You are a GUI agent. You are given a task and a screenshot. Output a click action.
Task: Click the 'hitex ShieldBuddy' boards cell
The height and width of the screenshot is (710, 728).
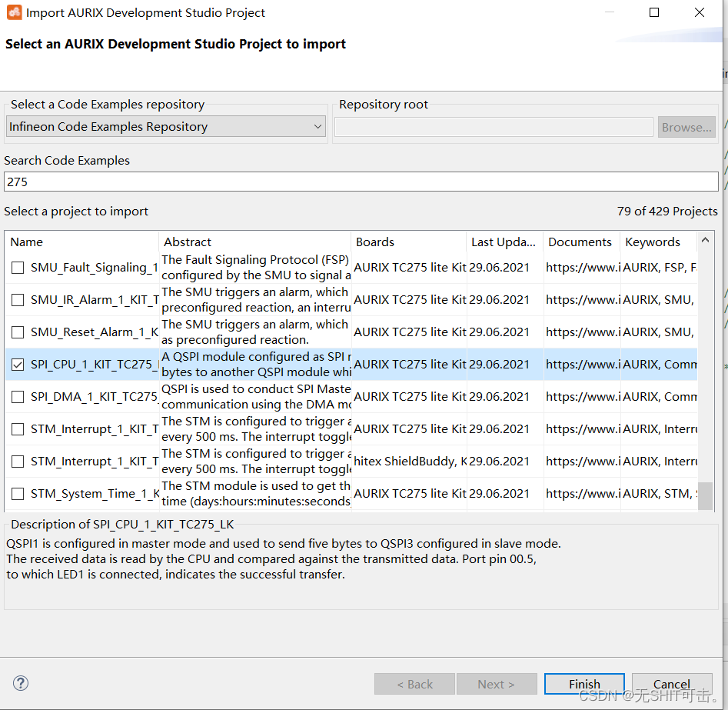[x=411, y=462]
